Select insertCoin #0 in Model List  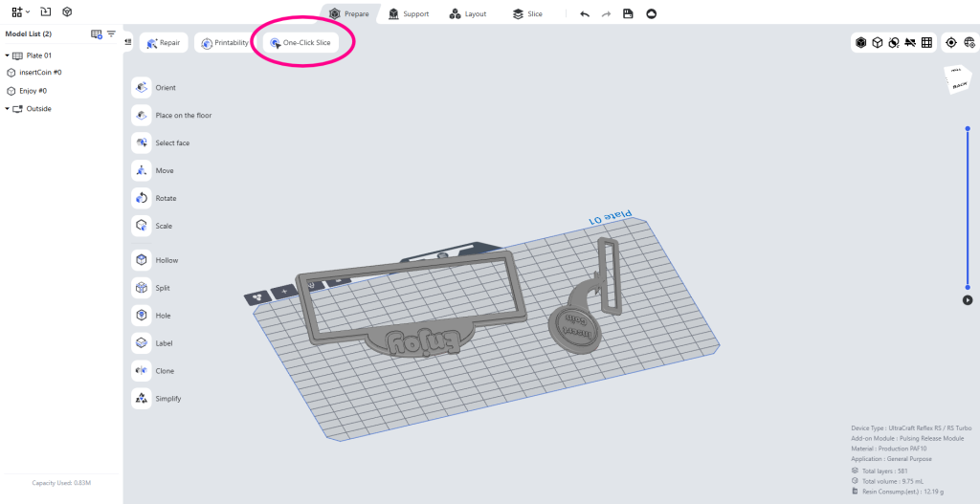(x=40, y=73)
